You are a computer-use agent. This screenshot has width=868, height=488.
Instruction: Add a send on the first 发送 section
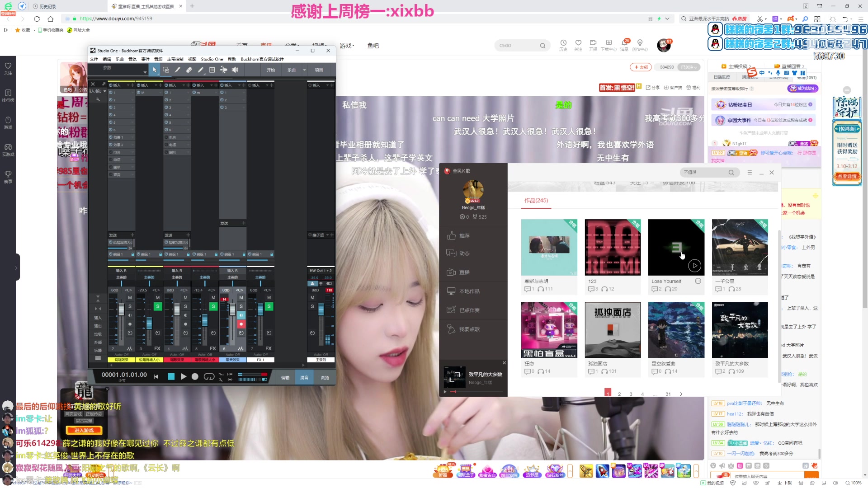point(132,235)
